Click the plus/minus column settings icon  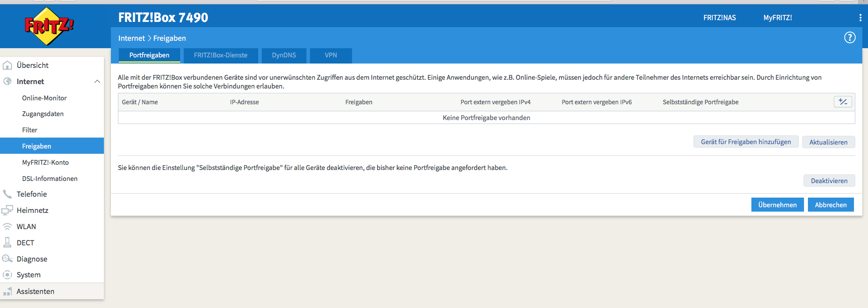point(843,102)
